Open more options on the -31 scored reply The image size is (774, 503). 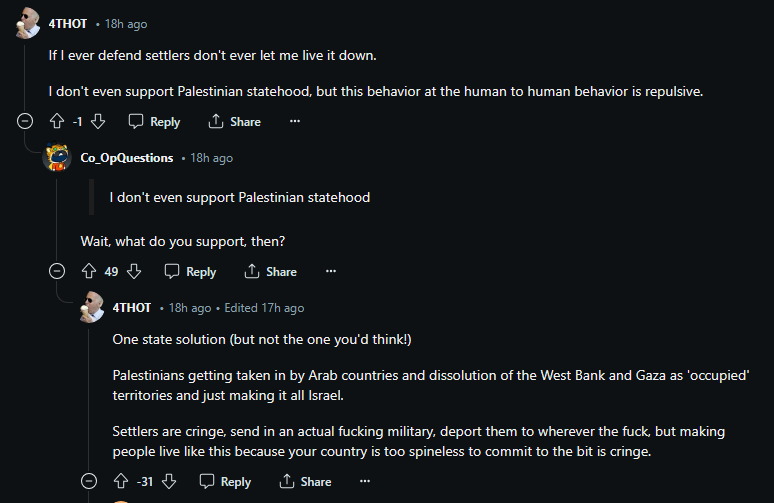(x=365, y=482)
